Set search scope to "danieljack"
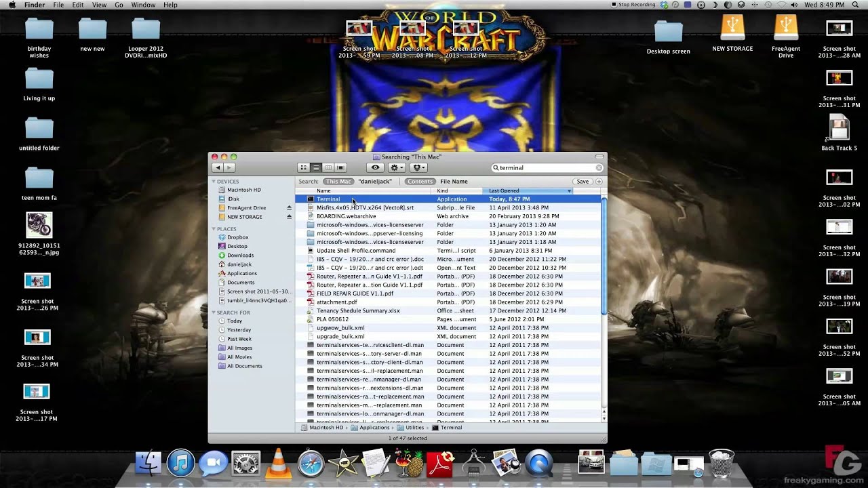Viewport: 868px width, 488px height. tap(374, 182)
